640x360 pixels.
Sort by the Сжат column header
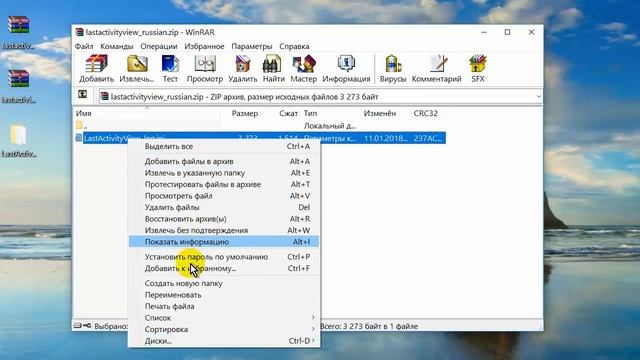click(x=288, y=113)
